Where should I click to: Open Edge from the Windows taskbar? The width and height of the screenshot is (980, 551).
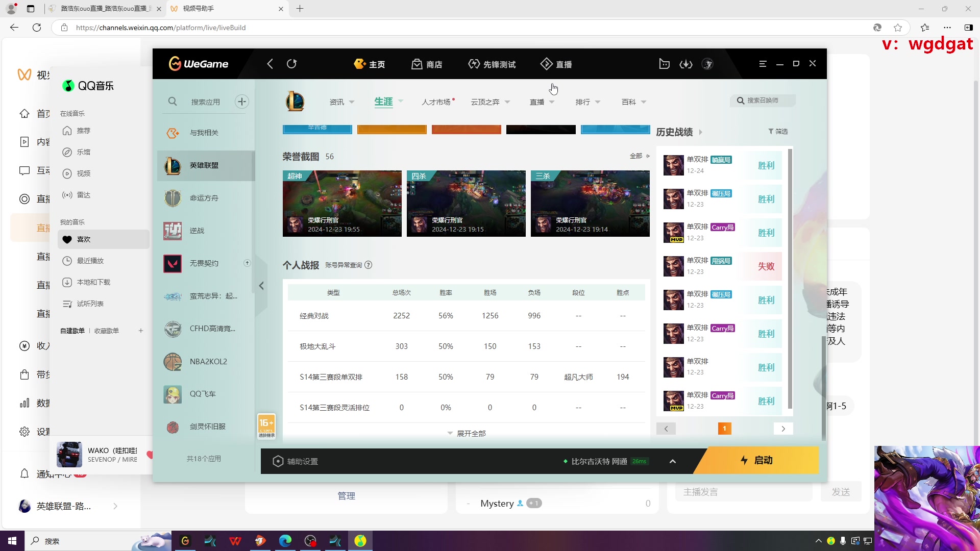point(285,541)
